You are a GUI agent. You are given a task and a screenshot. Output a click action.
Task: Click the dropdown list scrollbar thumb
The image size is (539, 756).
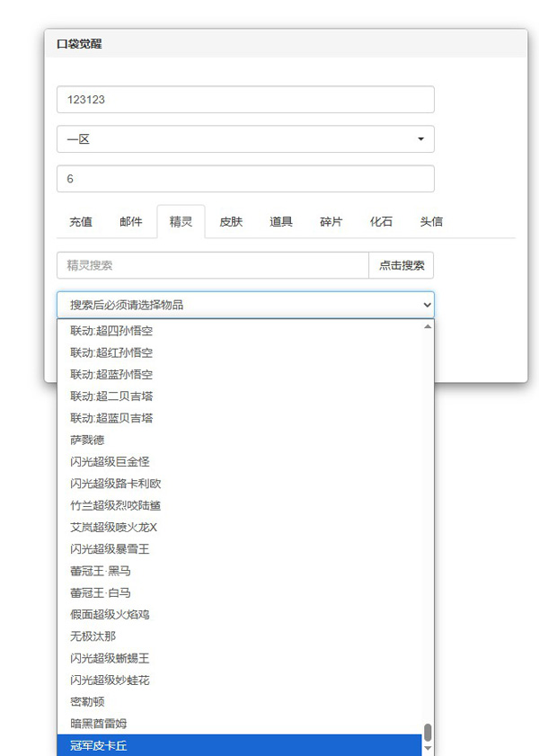(x=428, y=733)
